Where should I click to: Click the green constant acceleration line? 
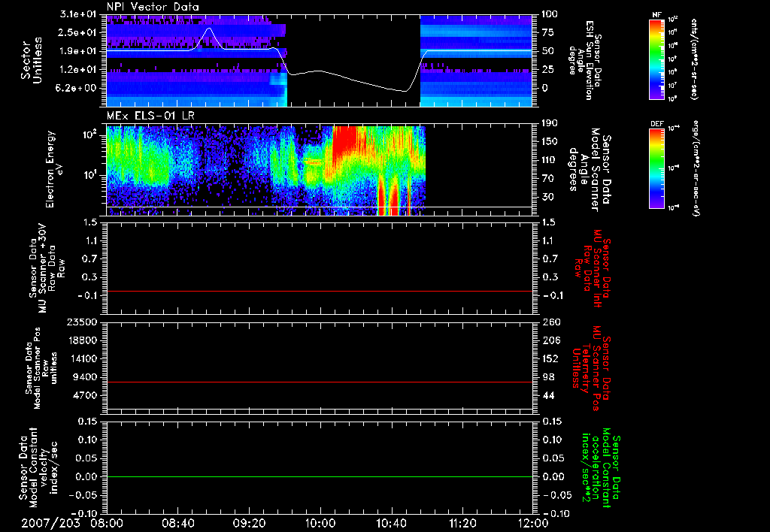(319, 476)
